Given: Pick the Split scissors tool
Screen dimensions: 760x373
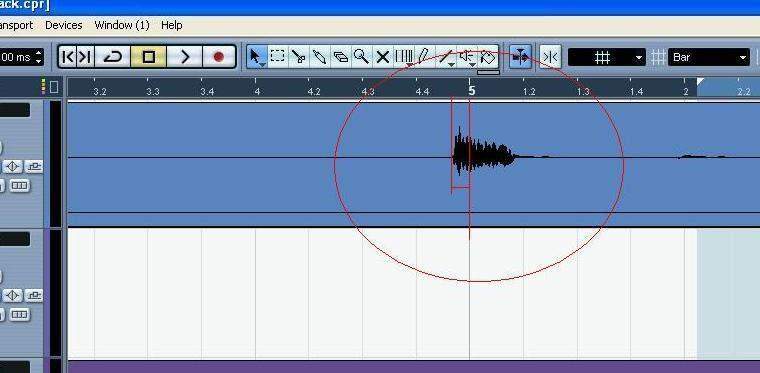Looking at the screenshot, I should point(299,57).
